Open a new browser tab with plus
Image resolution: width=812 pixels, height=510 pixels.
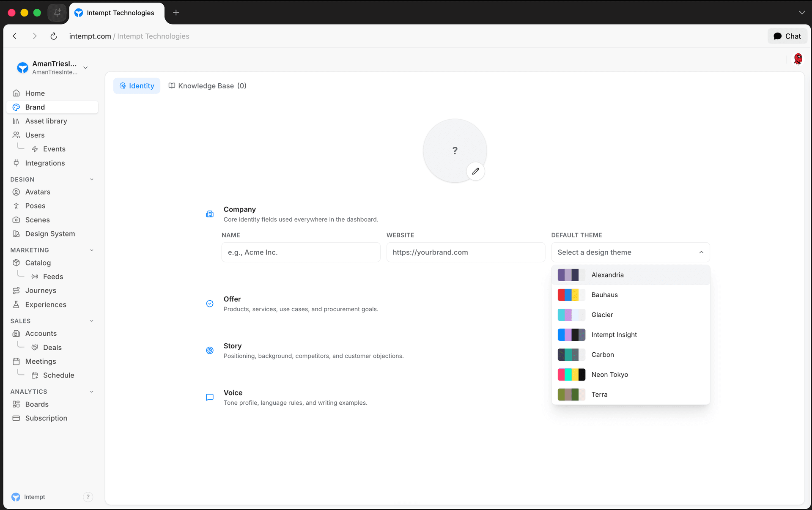point(176,13)
